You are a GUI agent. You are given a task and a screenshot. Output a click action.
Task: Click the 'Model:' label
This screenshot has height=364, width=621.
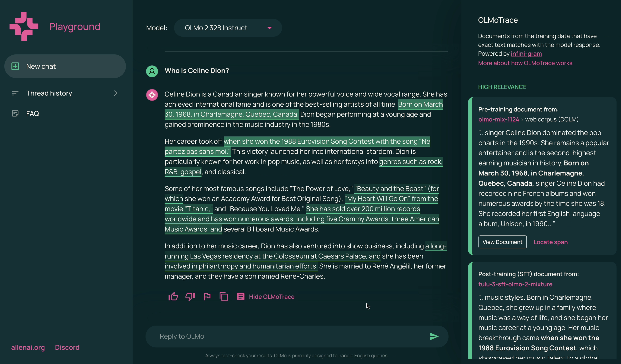click(x=157, y=28)
